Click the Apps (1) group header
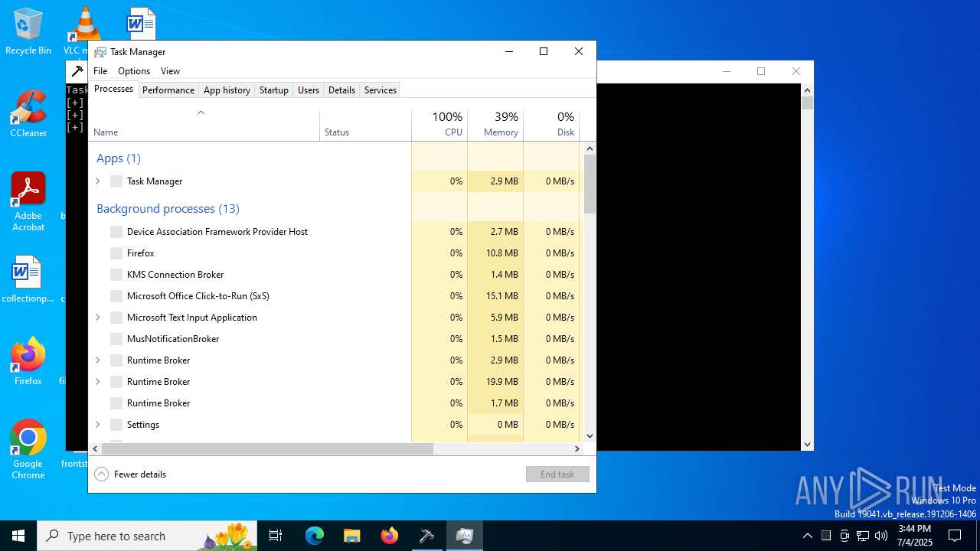The image size is (980, 551). [119, 158]
